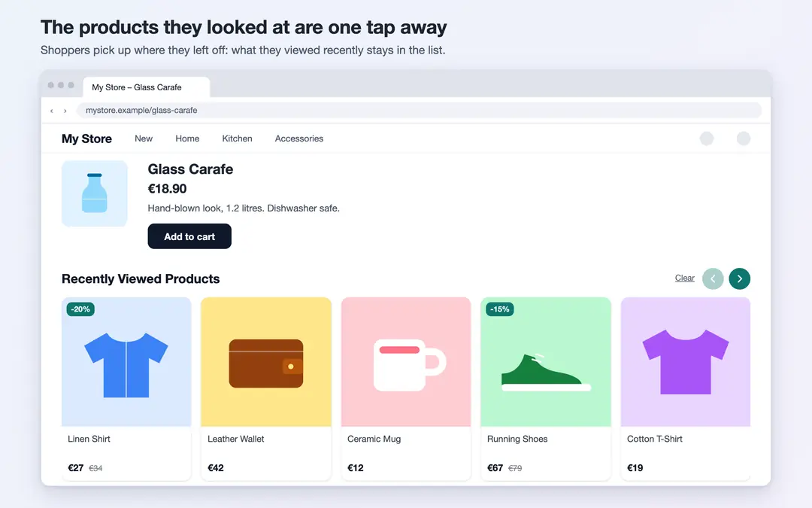Click the €27 Linen Shirt price
Screen dimensions: 812x508
[x=76, y=467]
